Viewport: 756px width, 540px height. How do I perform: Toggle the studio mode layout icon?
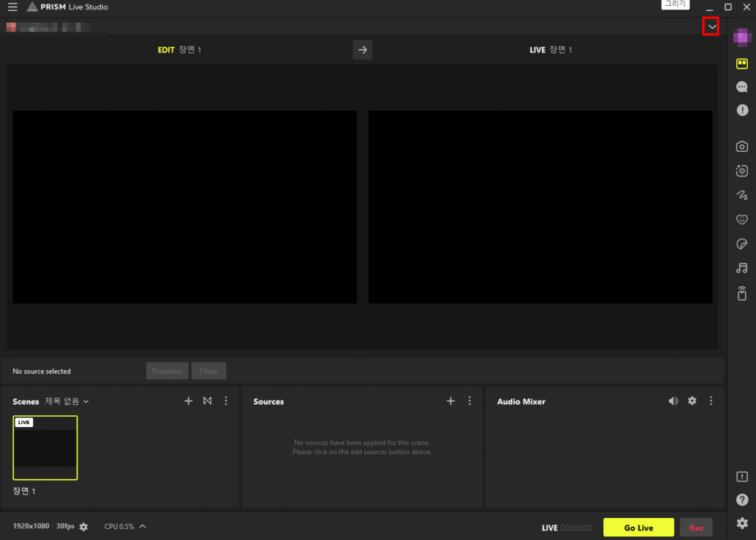click(x=742, y=63)
